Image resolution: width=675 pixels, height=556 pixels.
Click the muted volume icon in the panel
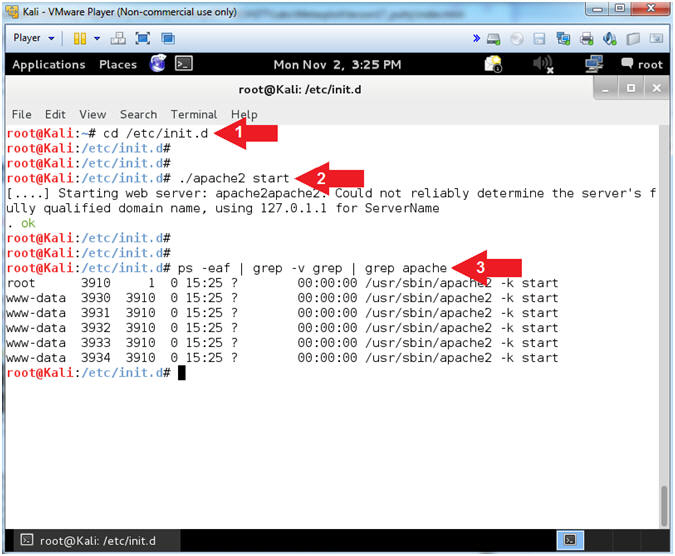tap(543, 64)
